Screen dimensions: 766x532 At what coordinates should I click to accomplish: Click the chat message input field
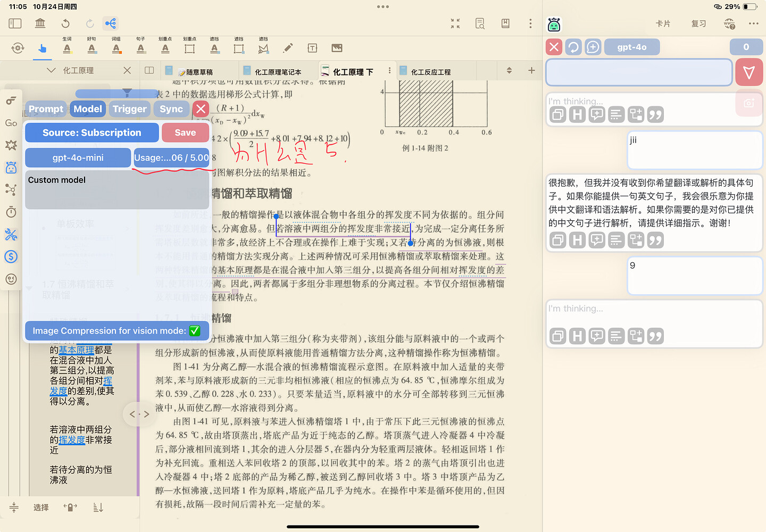[639, 72]
